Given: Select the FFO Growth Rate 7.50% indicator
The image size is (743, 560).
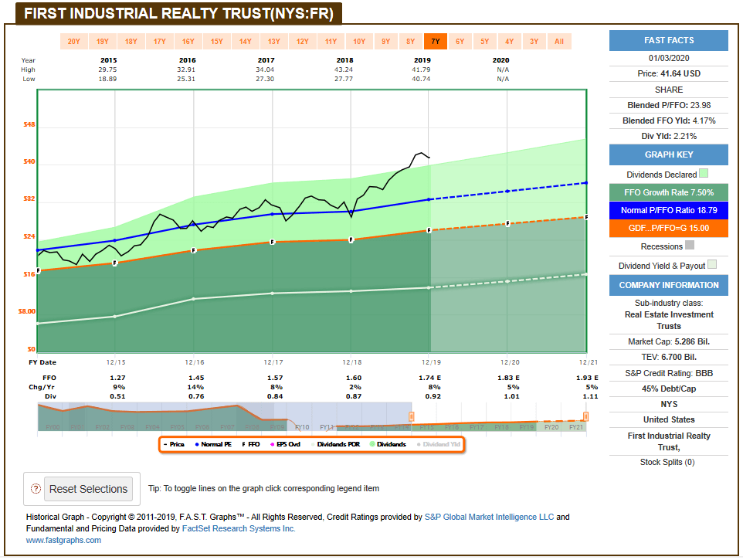Looking at the screenshot, I should pyautogui.click(x=668, y=192).
